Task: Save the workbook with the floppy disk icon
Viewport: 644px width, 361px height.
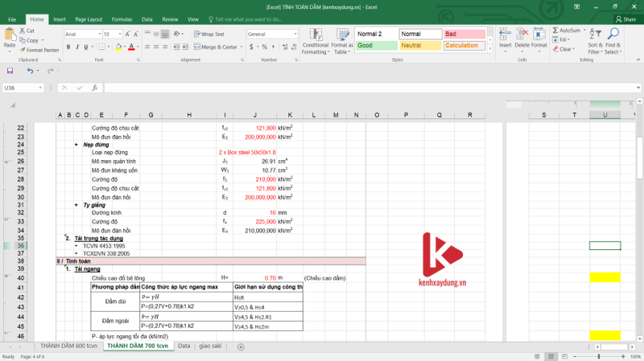Action: coord(9,71)
